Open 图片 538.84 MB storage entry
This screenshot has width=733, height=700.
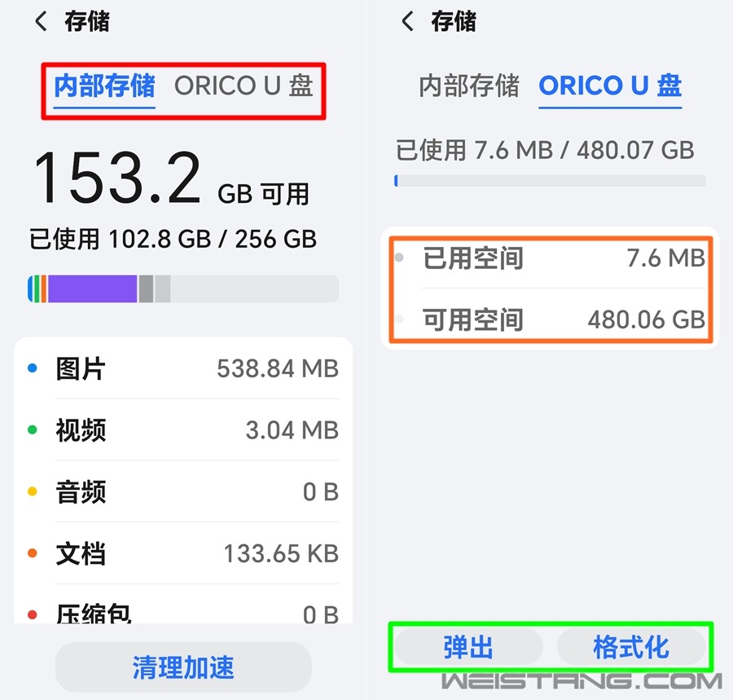click(x=183, y=368)
